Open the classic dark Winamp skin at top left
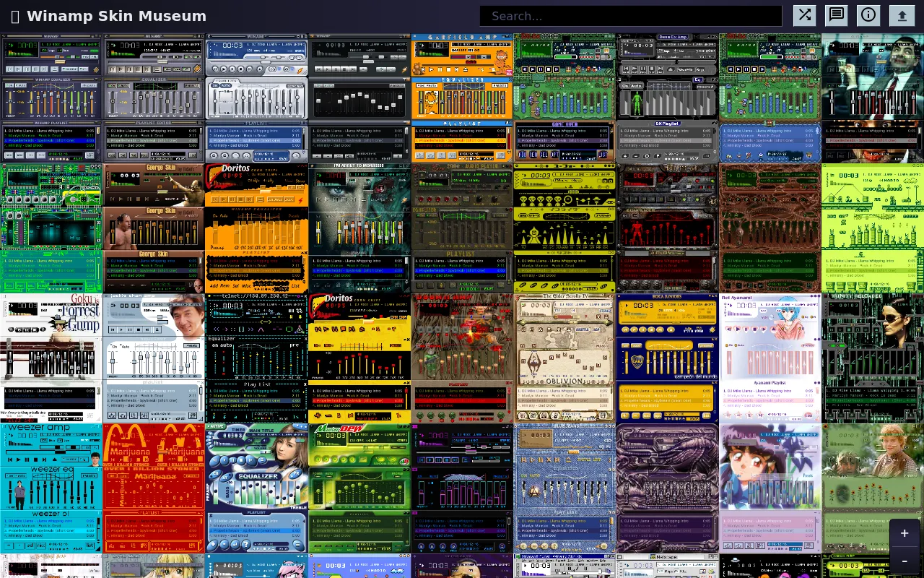 click(51, 98)
